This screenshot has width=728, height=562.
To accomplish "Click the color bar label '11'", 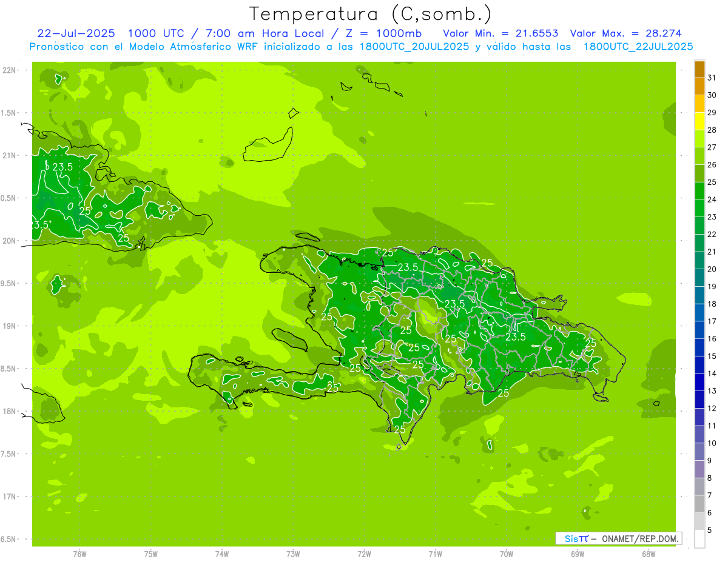I will (x=712, y=426).
